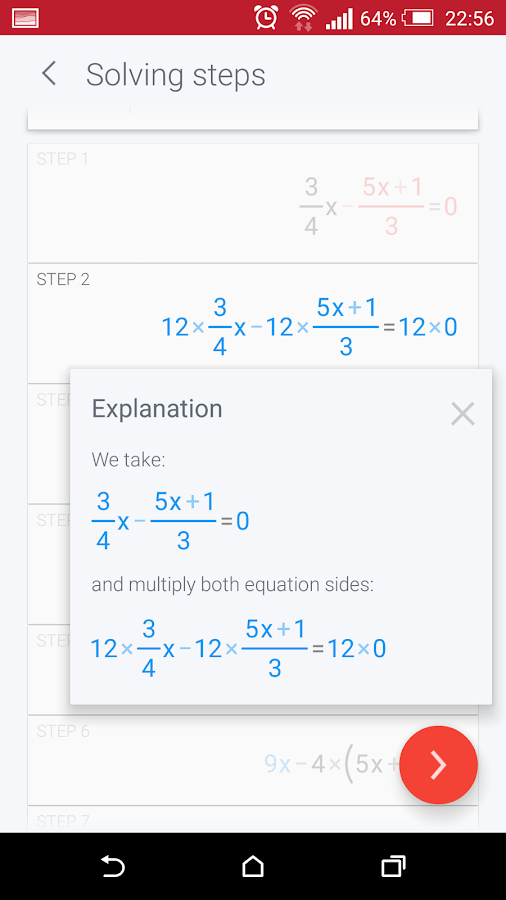The height and width of the screenshot is (900, 506).
Task: Tap the Android back navigation button
Action: point(113,866)
